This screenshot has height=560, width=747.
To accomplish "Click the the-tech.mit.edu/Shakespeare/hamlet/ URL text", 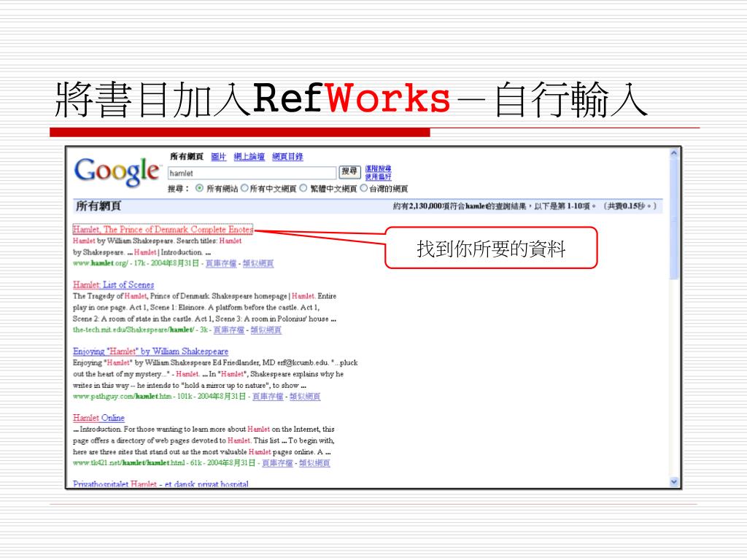I will 133,330.
